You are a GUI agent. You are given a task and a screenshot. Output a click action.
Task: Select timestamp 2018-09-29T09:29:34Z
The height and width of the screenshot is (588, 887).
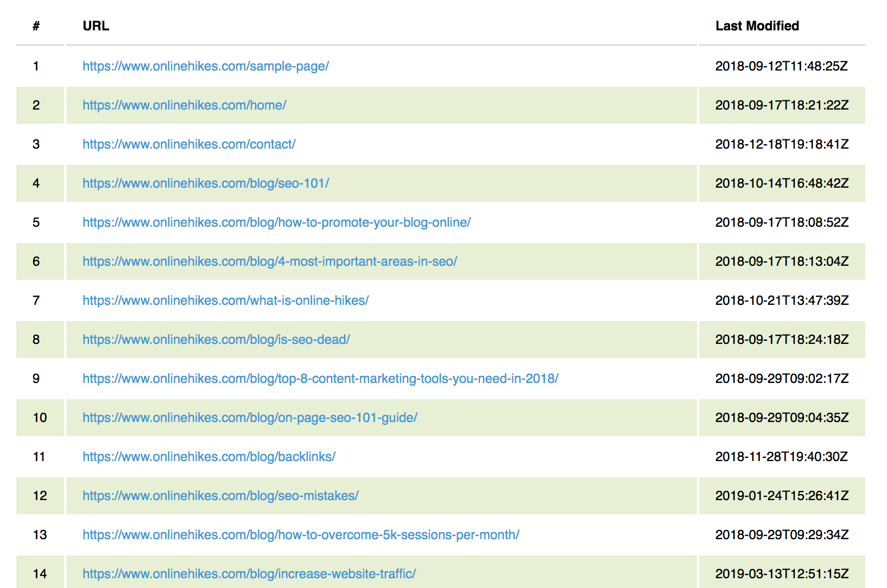[x=782, y=535]
